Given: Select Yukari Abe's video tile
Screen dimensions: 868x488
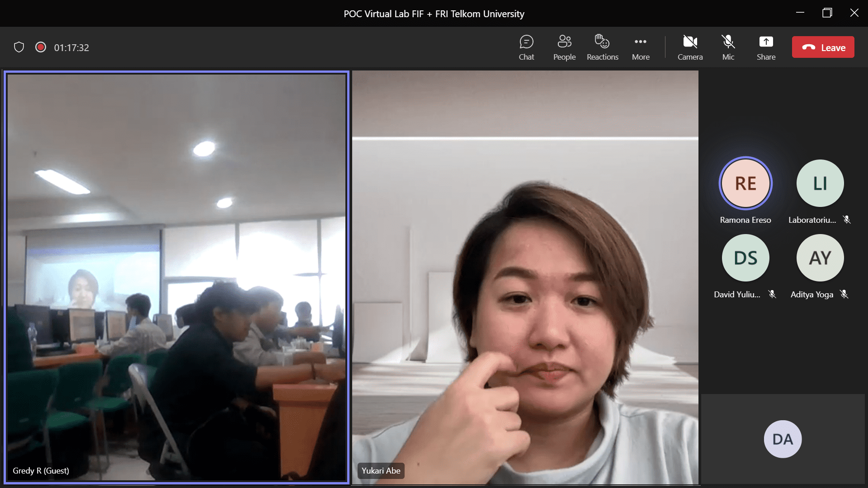Looking at the screenshot, I should 525,277.
